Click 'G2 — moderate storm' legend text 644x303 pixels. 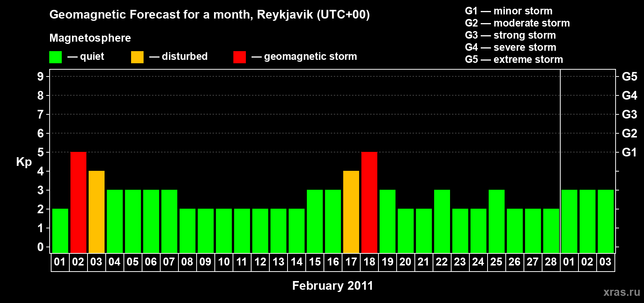517,23
